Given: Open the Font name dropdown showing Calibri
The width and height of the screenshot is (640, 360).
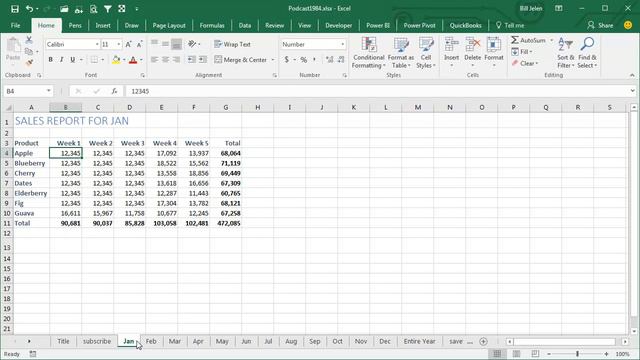Looking at the screenshot, I should [x=97, y=44].
